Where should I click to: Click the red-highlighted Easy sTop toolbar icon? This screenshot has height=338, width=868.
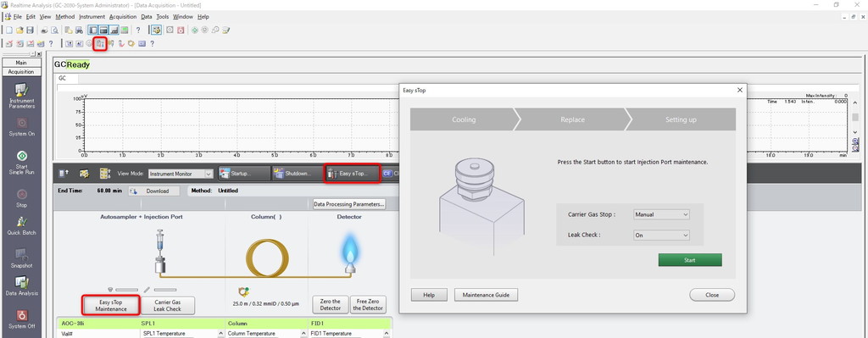100,43
